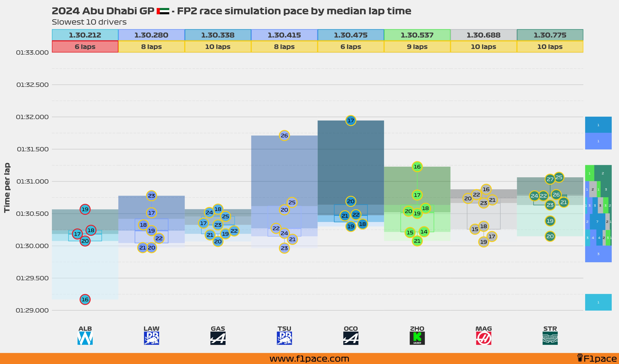The width and height of the screenshot is (619, 364).
Task: Click the LAW driver label
Action: 151,328
